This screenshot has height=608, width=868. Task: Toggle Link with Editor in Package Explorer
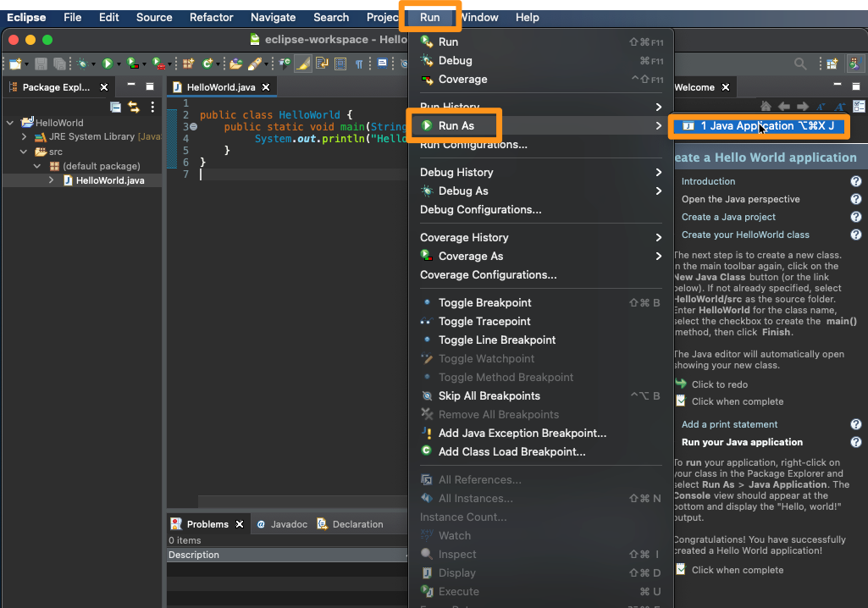click(134, 107)
